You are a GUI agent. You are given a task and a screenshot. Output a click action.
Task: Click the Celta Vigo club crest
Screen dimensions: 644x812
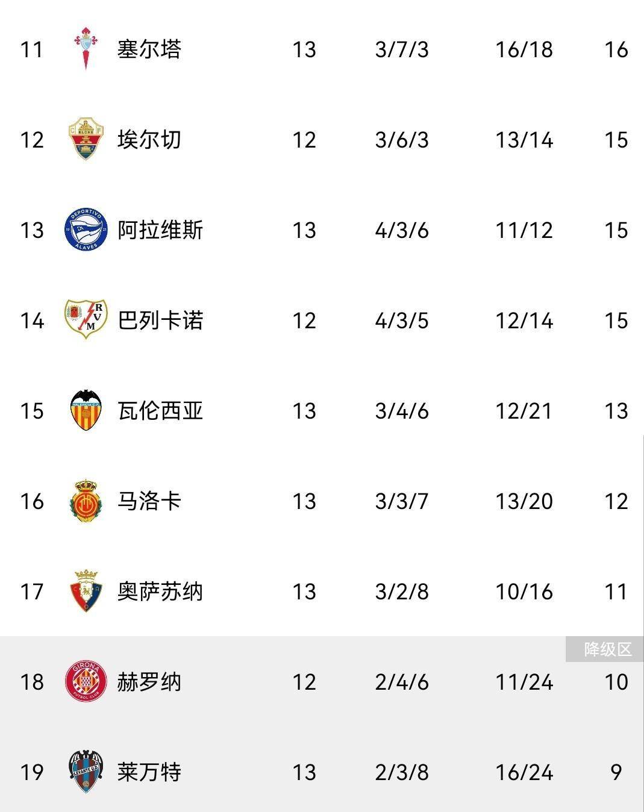tap(86, 48)
